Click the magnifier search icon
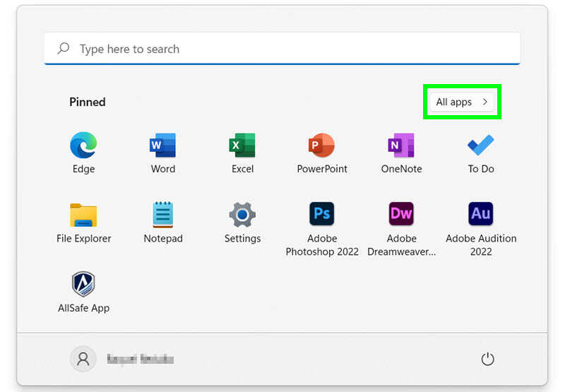565x392 pixels. (x=64, y=48)
